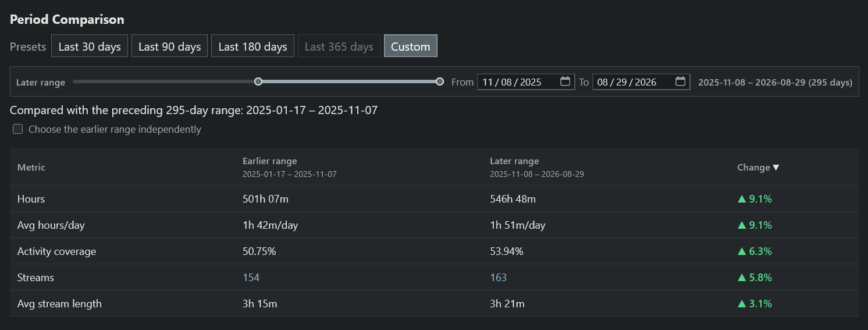Sort by the Change column header
The image size is (868, 330).
pos(758,167)
